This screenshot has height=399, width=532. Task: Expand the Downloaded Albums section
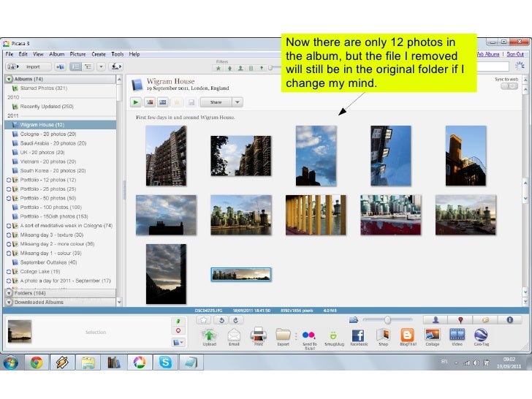pos(9,302)
